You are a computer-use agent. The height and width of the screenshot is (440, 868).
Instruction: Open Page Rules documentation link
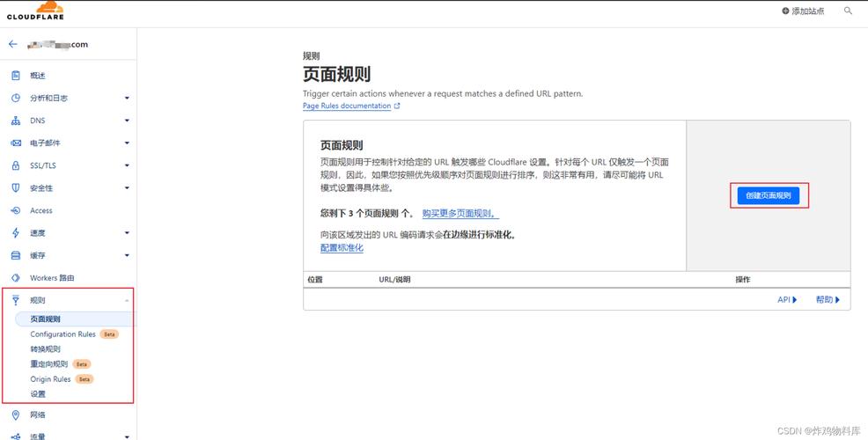click(x=347, y=106)
